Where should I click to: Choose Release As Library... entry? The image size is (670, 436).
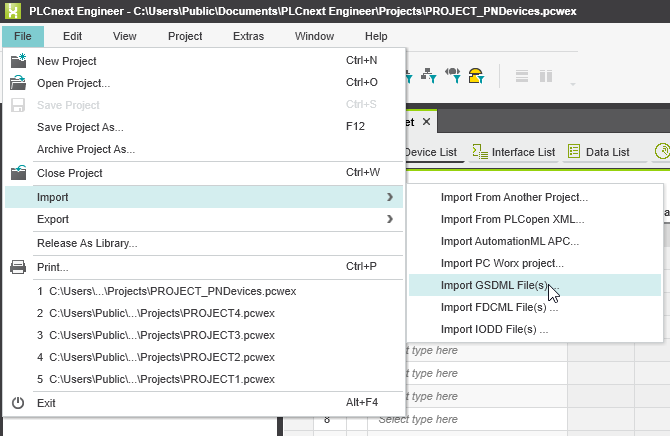204,243
